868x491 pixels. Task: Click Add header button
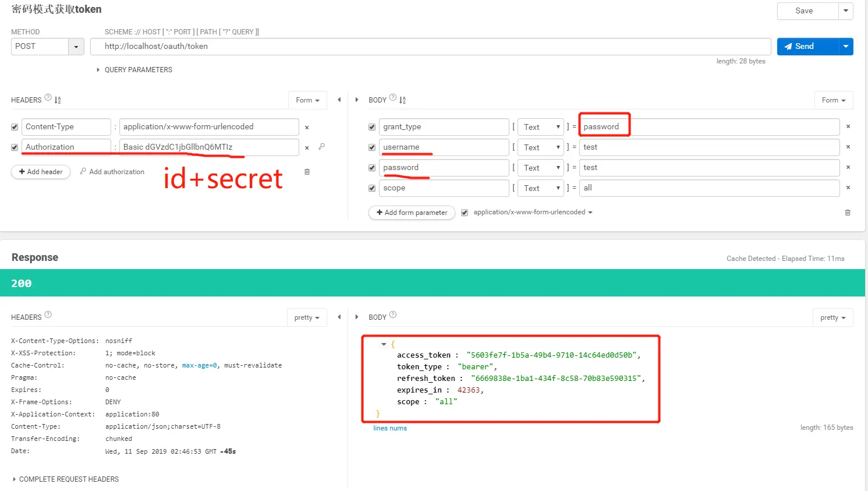41,172
